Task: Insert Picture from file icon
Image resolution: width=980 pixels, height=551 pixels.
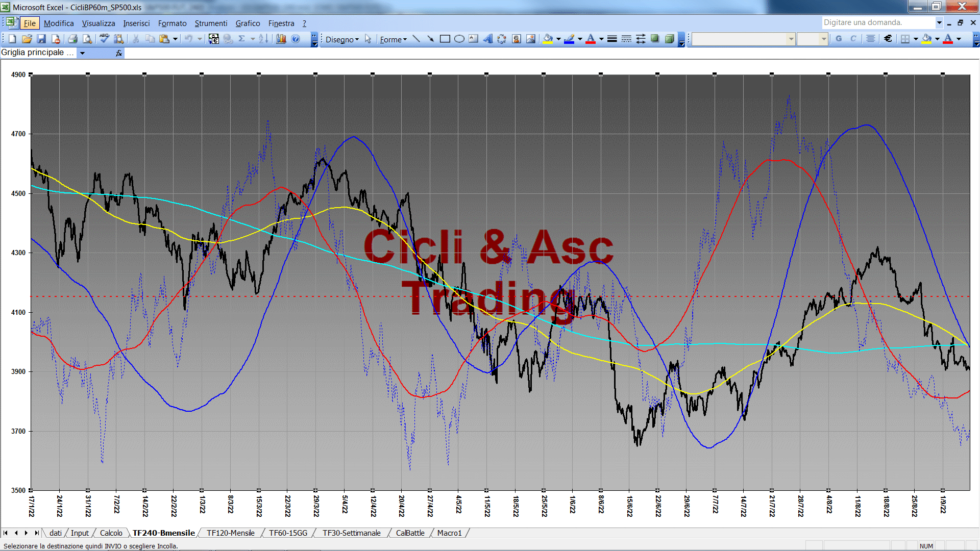Action: tap(530, 39)
